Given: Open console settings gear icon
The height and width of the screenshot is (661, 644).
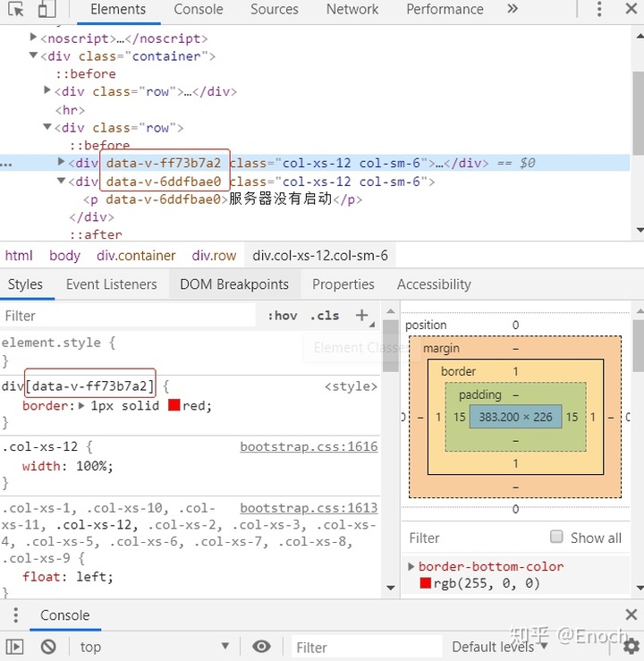Looking at the screenshot, I should coord(631,647).
